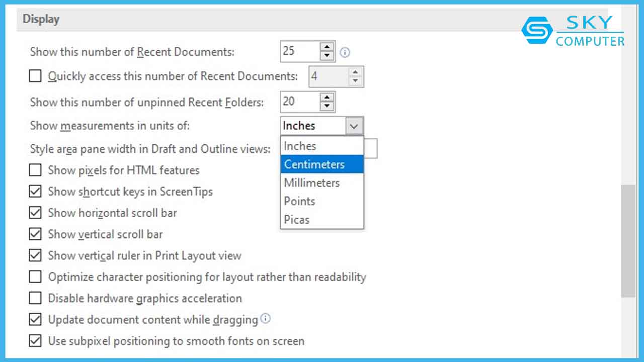The height and width of the screenshot is (362, 644).
Task: Toggle Update document content while dragging
Action: (35, 320)
